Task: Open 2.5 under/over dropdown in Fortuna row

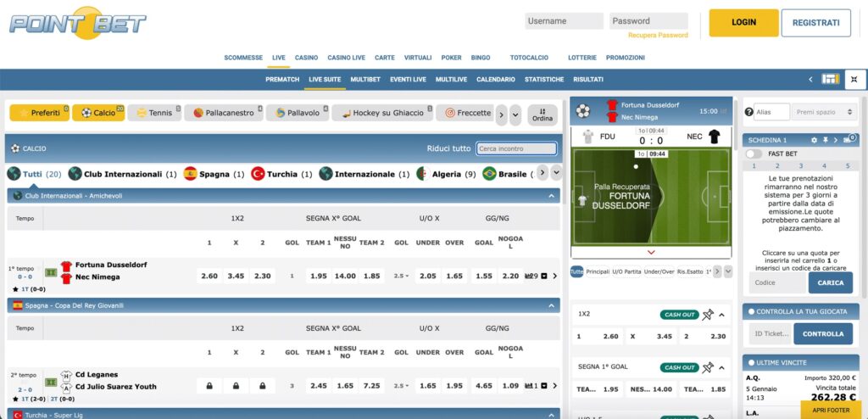Action: point(401,276)
